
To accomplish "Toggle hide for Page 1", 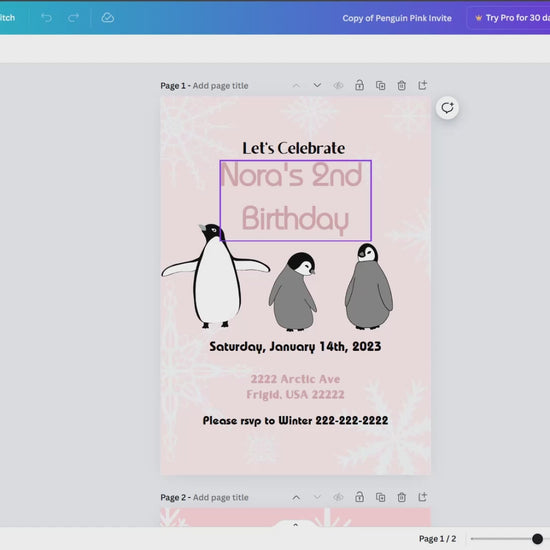I will point(338,85).
